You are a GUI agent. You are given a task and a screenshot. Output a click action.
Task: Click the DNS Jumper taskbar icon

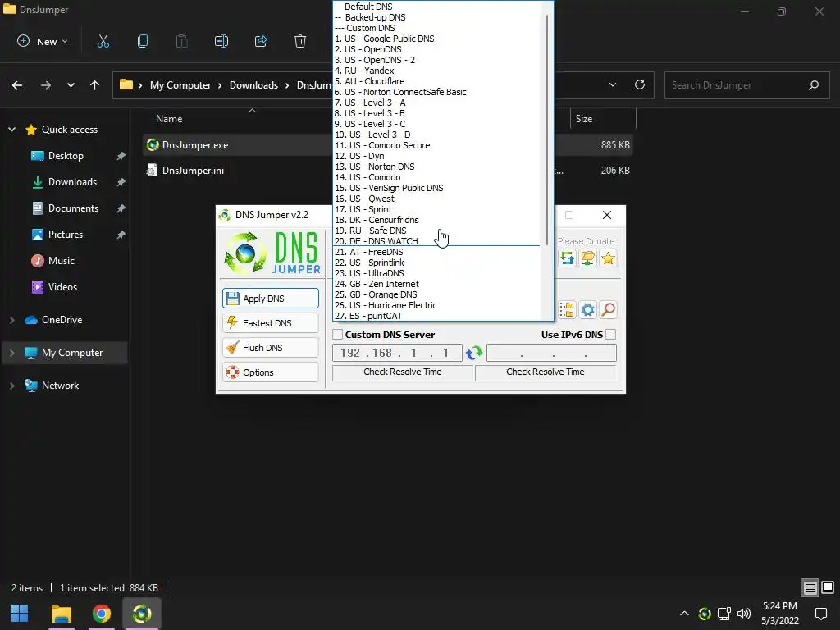click(x=141, y=614)
